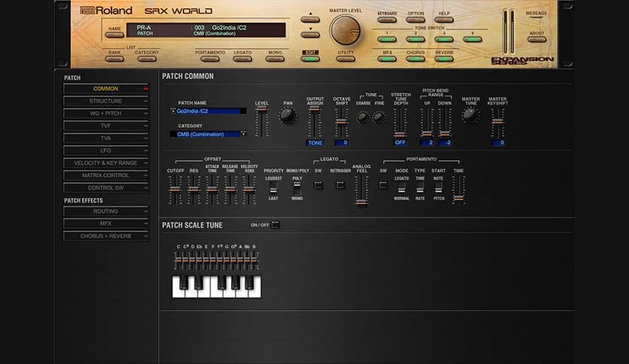The width and height of the screenshot is (629, 364).
Task: Open the TVF tab
Action: (x=106, y=126)
